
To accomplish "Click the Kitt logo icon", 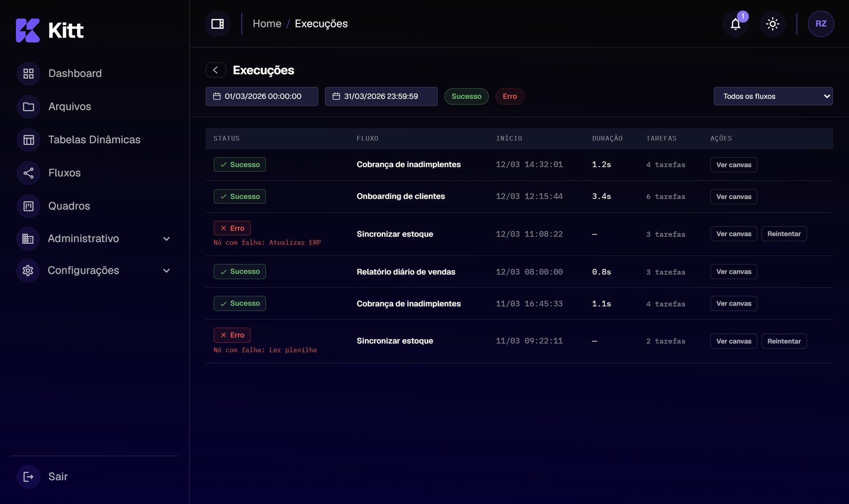I will pos(28,31).
